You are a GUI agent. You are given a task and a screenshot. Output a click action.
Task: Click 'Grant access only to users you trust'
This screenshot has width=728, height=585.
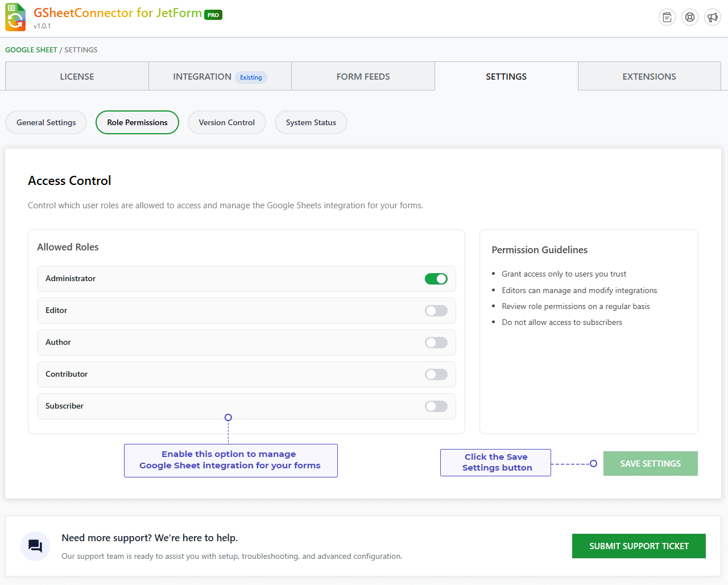point(564,274)
